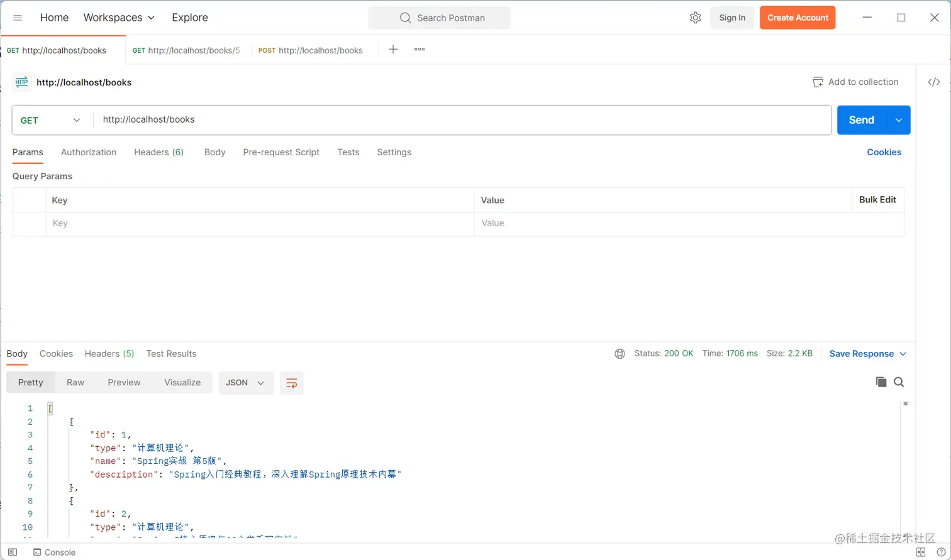Open the request Headers (6) tab
Screen dimensions: 951x560
[x=158, y=152]
